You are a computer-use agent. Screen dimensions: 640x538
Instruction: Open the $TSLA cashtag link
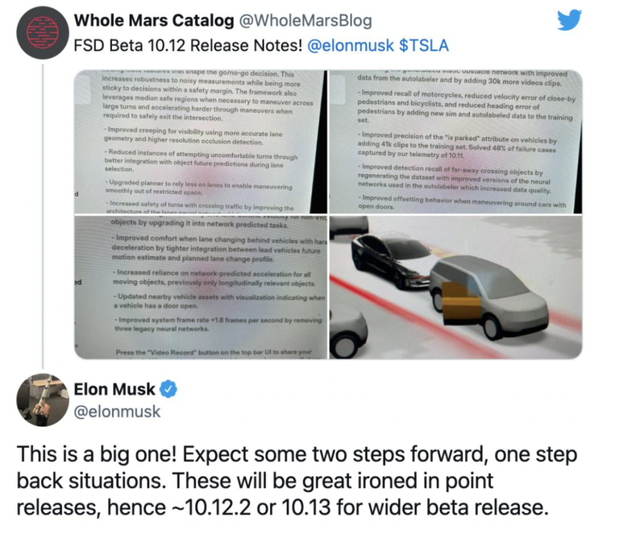pyautogui.click(x=424, y=45)
